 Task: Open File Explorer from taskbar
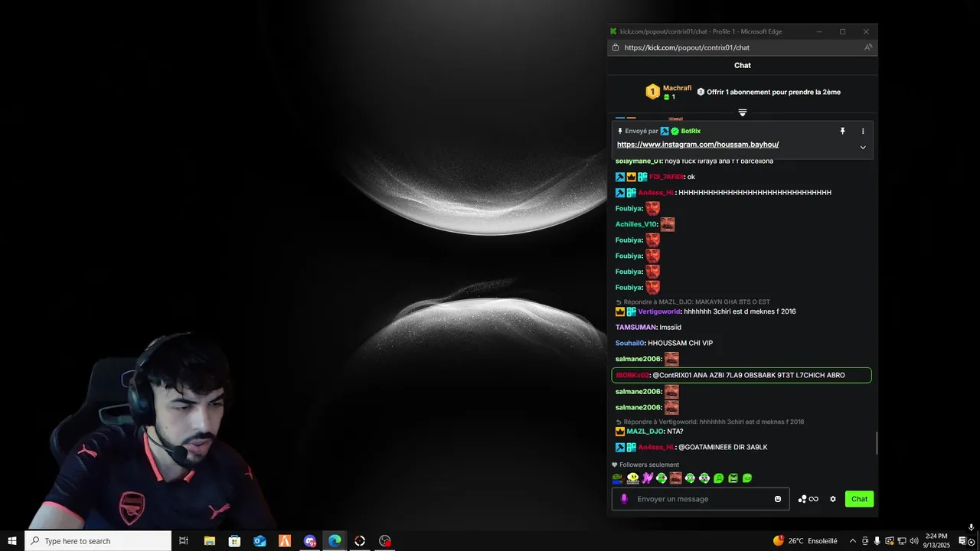click(x=210, y=541)
